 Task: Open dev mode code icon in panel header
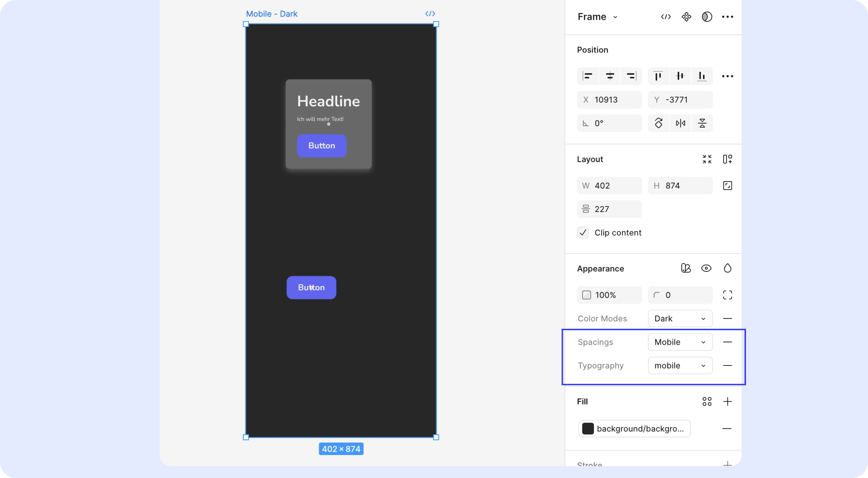666,17
